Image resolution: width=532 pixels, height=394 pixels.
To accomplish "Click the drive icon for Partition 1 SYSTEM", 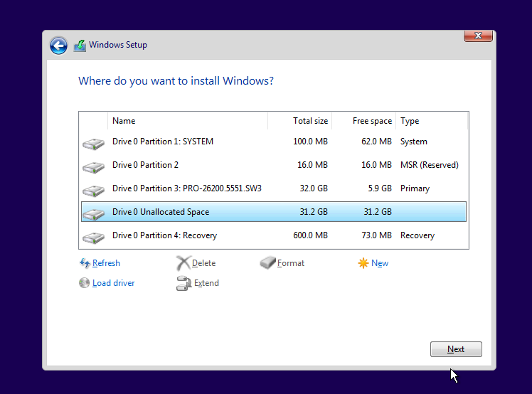I will pos(93,144).
